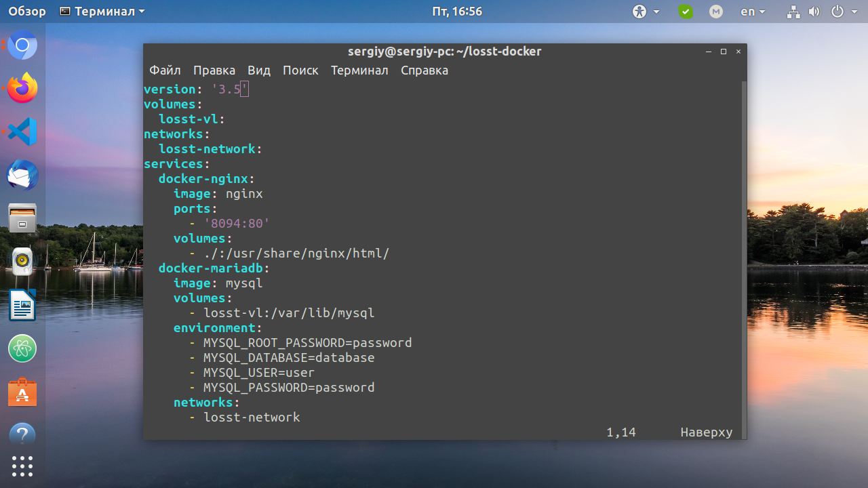
Task: Open Chromium browser from the dock
Action: [x=22, y=45]
